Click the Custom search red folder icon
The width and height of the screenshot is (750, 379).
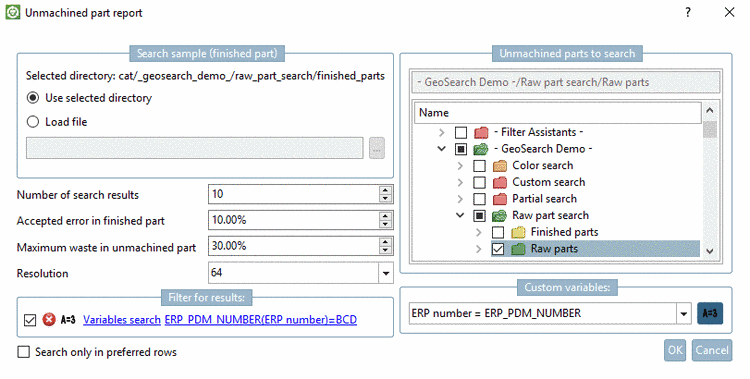499,182
